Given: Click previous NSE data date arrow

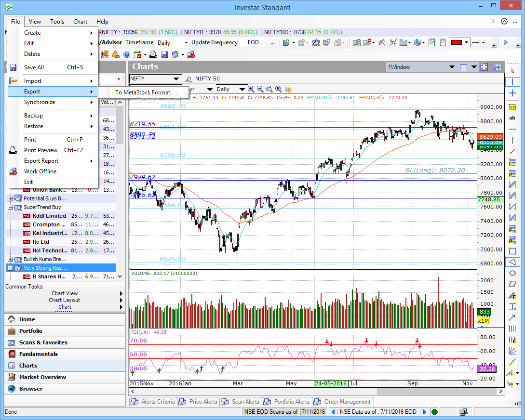Looking at the screenshot, I should [333, 412].
